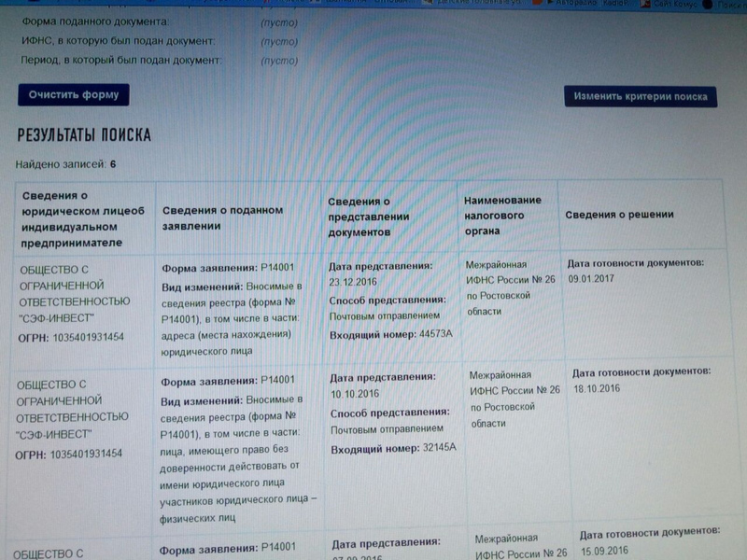
Task: Select submission date 23.12.2016
Action: click(353, 282)
